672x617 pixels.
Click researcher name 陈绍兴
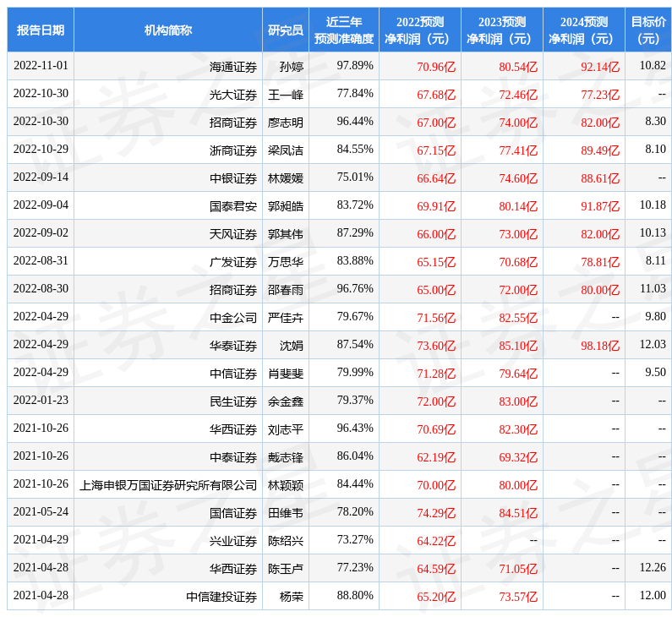pyautogui.click(x=286, y=541)
